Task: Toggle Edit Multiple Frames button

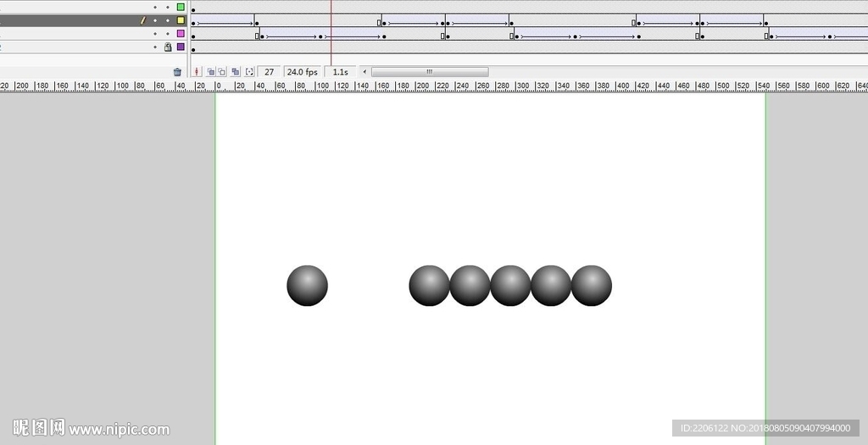Action: point(236,73)
